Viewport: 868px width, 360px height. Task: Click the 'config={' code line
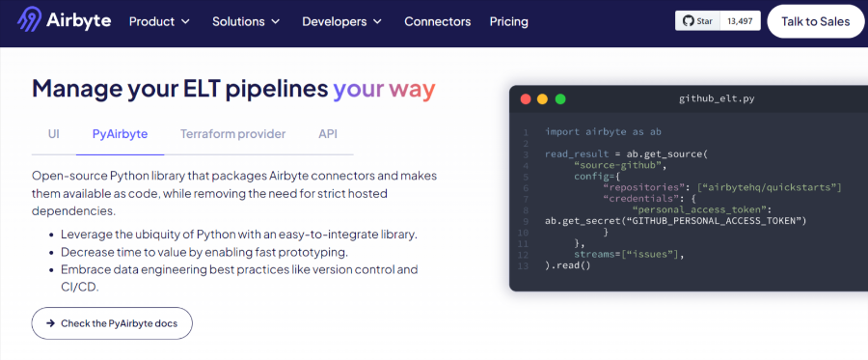597,176
